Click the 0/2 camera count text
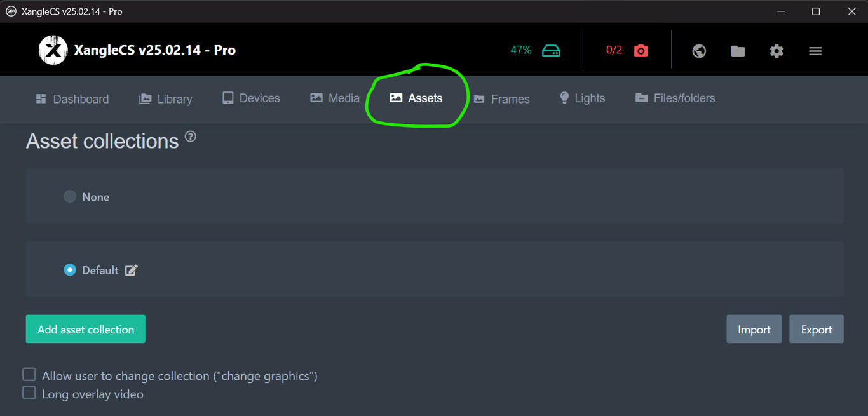This screenshot has height=416, width=868. pyautogui.click(x=614, y=50)
